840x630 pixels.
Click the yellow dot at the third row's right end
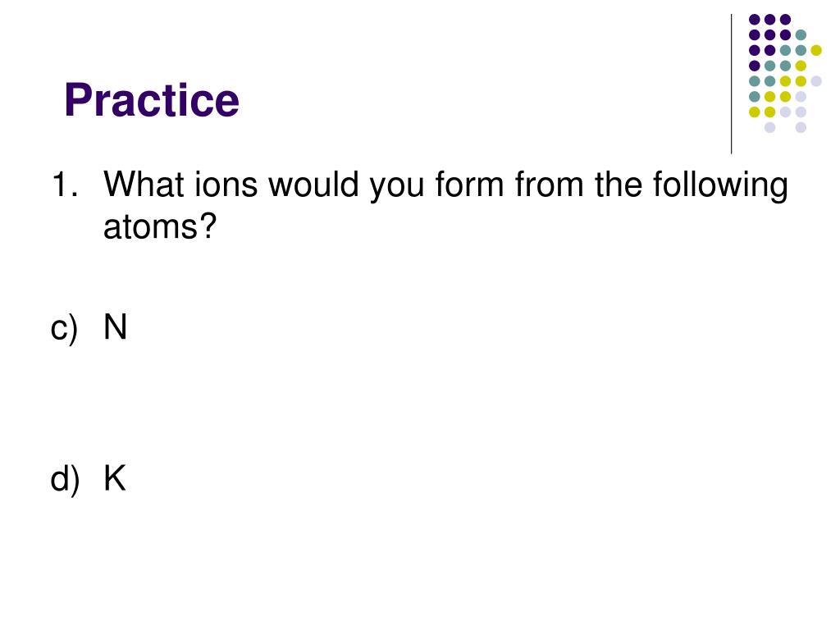(x=816, y=50)
